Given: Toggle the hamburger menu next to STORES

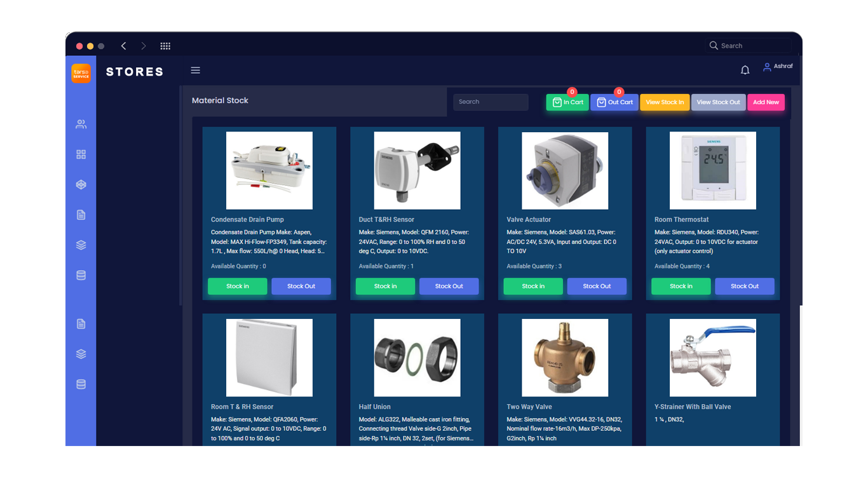Looking at the screenshot, I should point(196,71).
